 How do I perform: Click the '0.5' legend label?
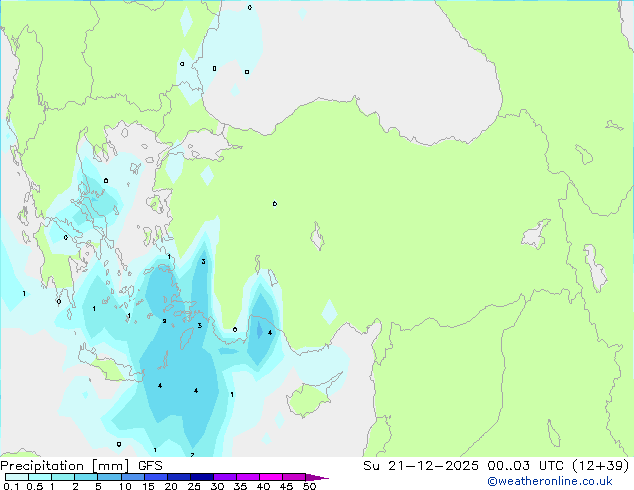[x=35, y=486]
